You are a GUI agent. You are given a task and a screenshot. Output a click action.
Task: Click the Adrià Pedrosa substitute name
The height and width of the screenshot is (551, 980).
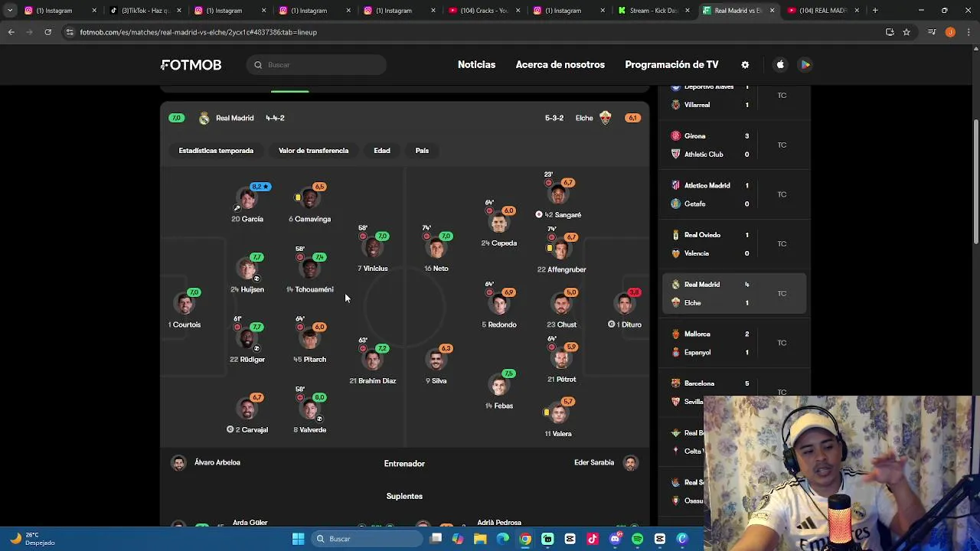tap(499, 523)
